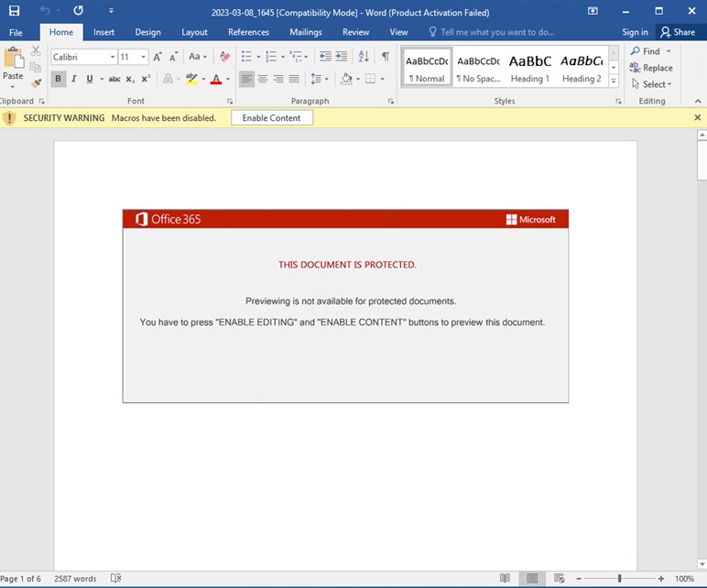Apply center text alignment

pos(263,80)
